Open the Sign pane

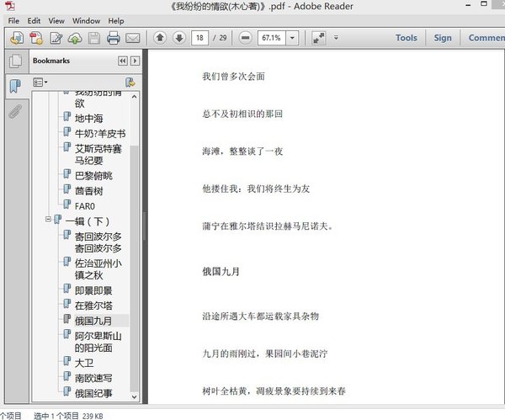point(443,38)
